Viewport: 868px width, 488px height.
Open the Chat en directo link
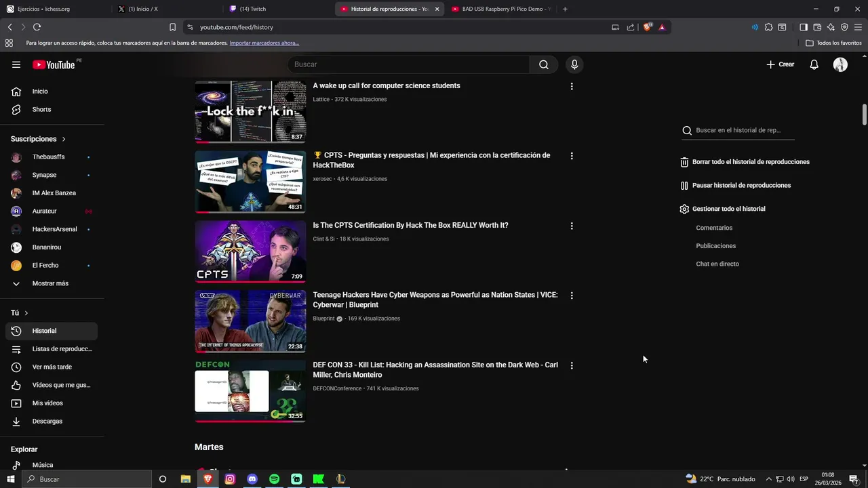717,264
